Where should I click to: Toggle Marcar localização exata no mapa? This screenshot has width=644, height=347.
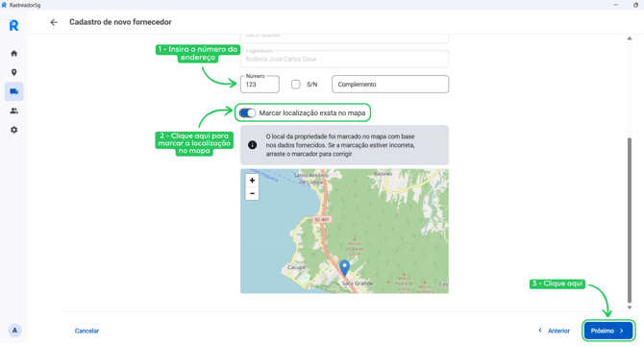(x=247, y=112)
